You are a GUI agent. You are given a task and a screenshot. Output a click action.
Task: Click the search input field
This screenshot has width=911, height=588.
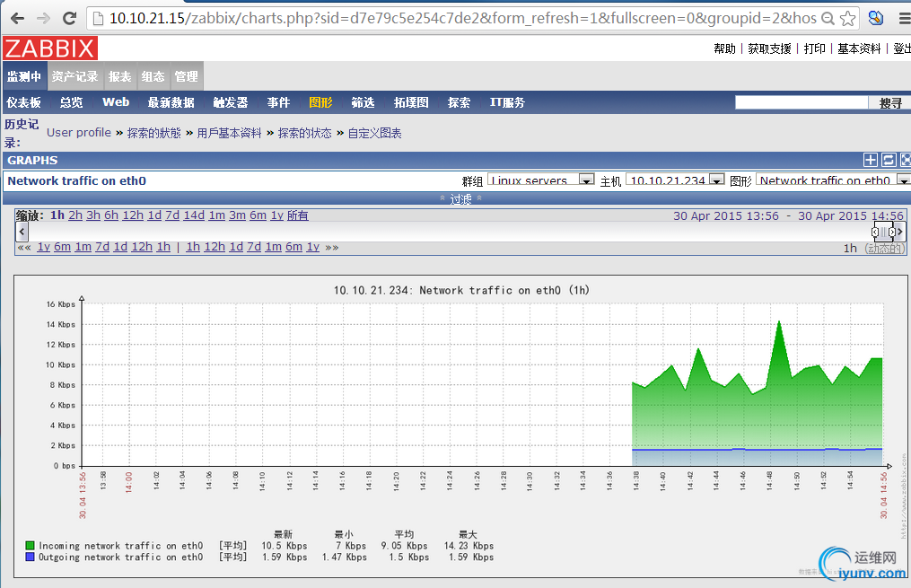pos(802,103)
